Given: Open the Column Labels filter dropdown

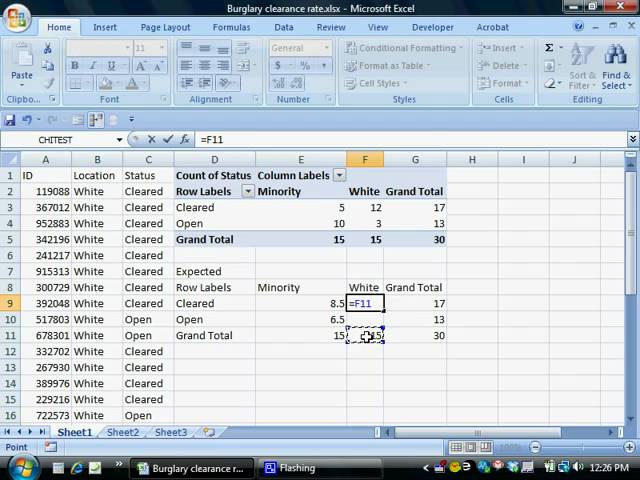Looking at the screenshot, I should pyautogui.click(x=339, y=176).
